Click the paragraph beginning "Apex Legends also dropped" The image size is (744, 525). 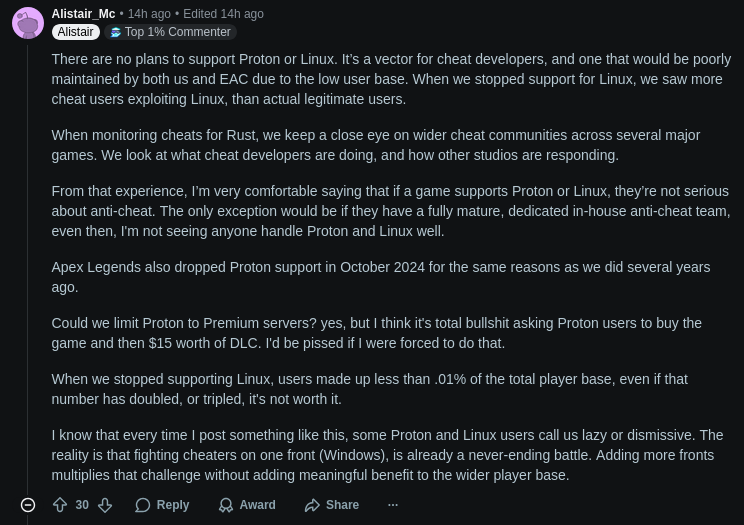[x=380, y=277]
